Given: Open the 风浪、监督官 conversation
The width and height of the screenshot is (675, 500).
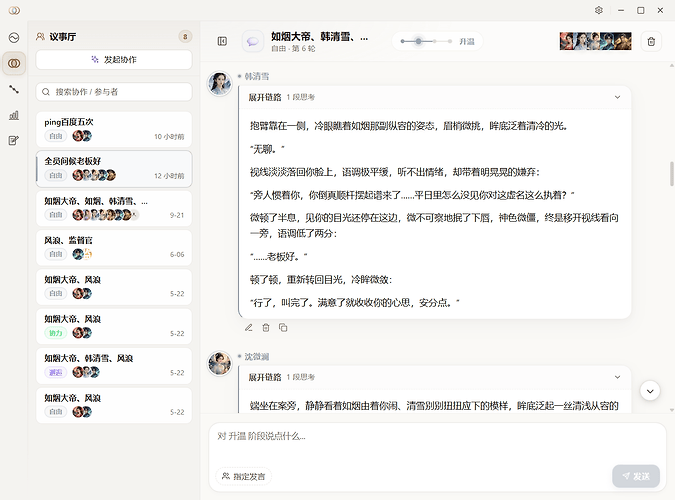Looking at the screenshot, I should 114,248.
